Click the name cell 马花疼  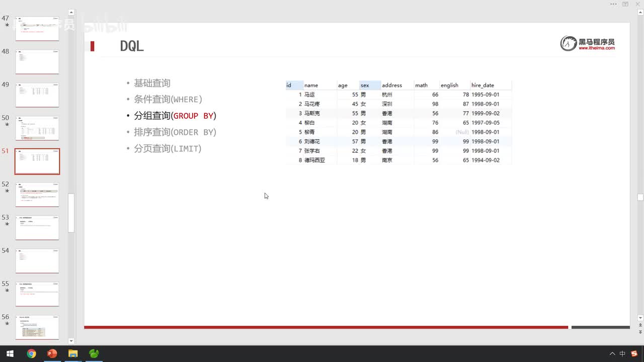[x=312, y=104]
